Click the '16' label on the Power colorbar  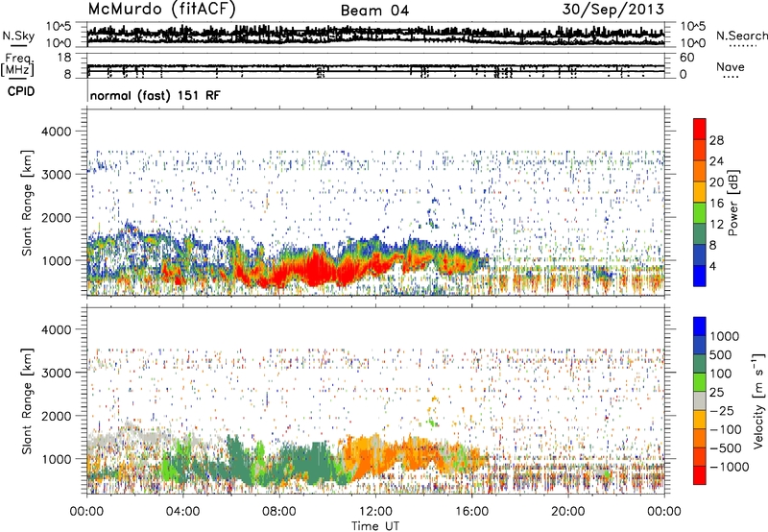pos(716,204)
